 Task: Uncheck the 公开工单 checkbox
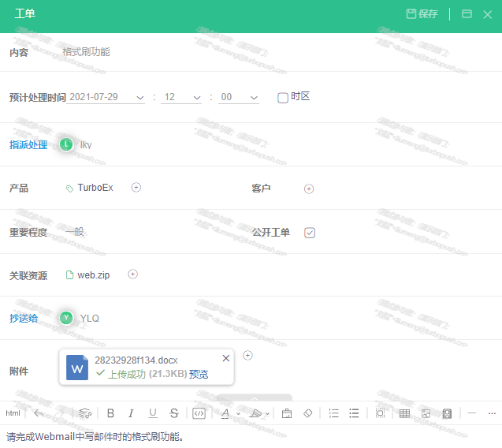click(x=310, y=233)
